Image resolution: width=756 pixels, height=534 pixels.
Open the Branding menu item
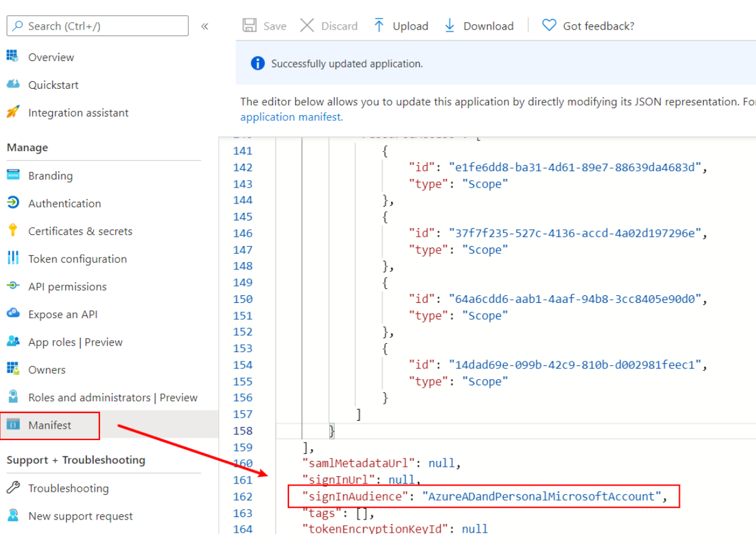50,176
